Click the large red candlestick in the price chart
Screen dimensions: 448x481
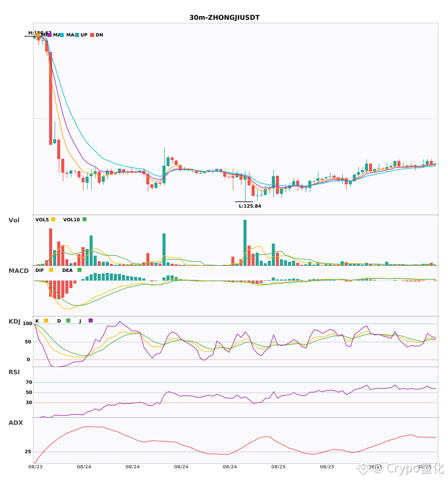[51, 98]
